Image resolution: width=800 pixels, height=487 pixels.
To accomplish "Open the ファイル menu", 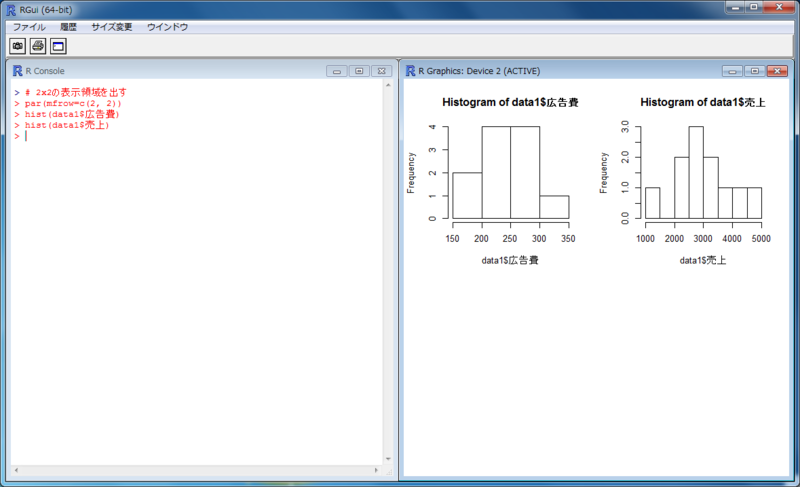I will tap(29, 27).
